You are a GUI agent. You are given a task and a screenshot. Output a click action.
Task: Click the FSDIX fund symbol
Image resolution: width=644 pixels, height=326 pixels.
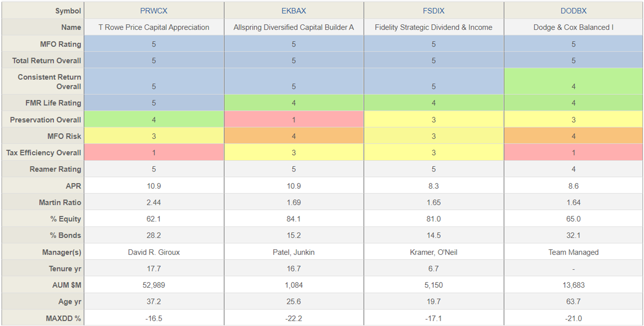coord(433,11)
